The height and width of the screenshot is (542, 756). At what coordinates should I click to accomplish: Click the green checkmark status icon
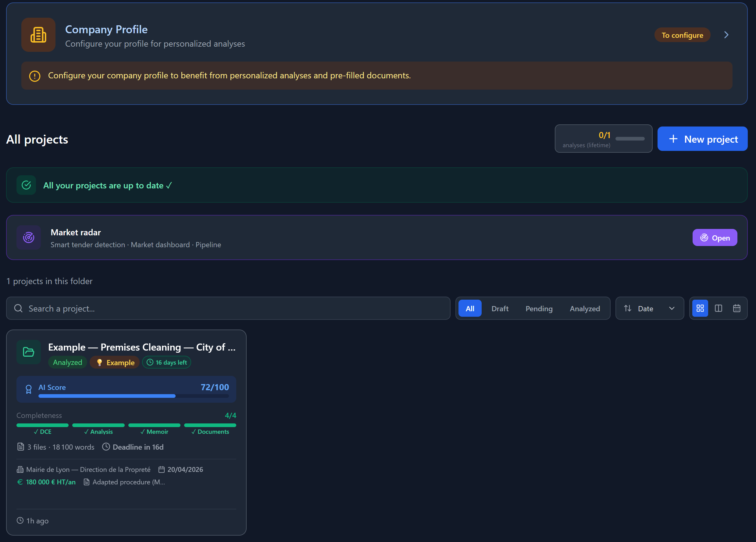tap(26, 185)
